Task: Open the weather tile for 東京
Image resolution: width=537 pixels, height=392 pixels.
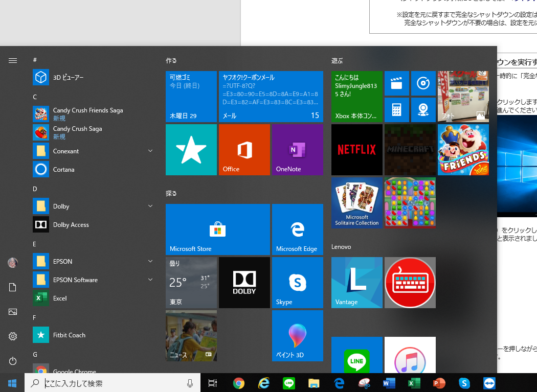Action: pos(191,283)
